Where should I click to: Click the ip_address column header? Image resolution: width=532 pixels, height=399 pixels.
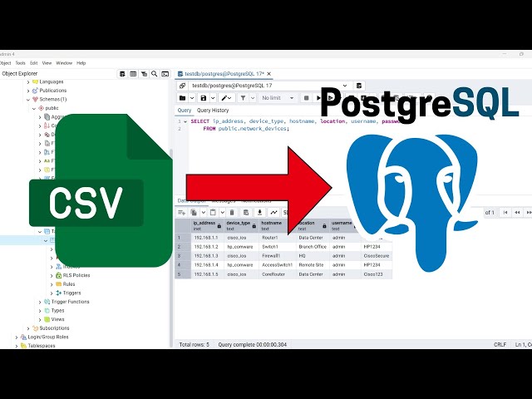point(207,225)
